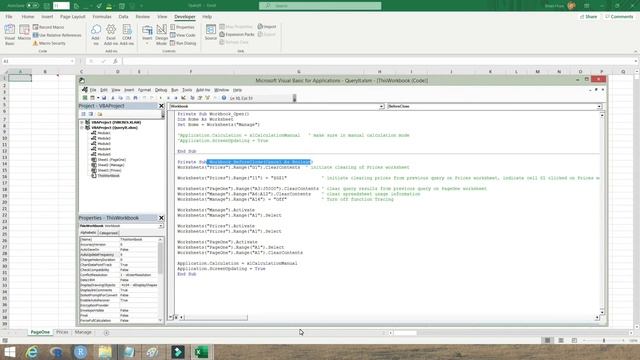Click the code window horizontal scrollbar
This screenshot has width=640, height=360.
click(x=216, y=318)
